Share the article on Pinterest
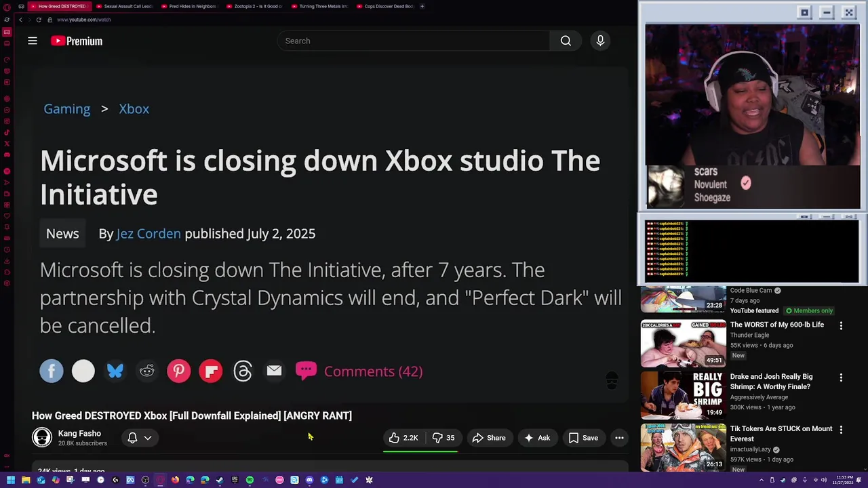Image resolution: width=868 pixels, height=488 pixels. coord(179,371)
